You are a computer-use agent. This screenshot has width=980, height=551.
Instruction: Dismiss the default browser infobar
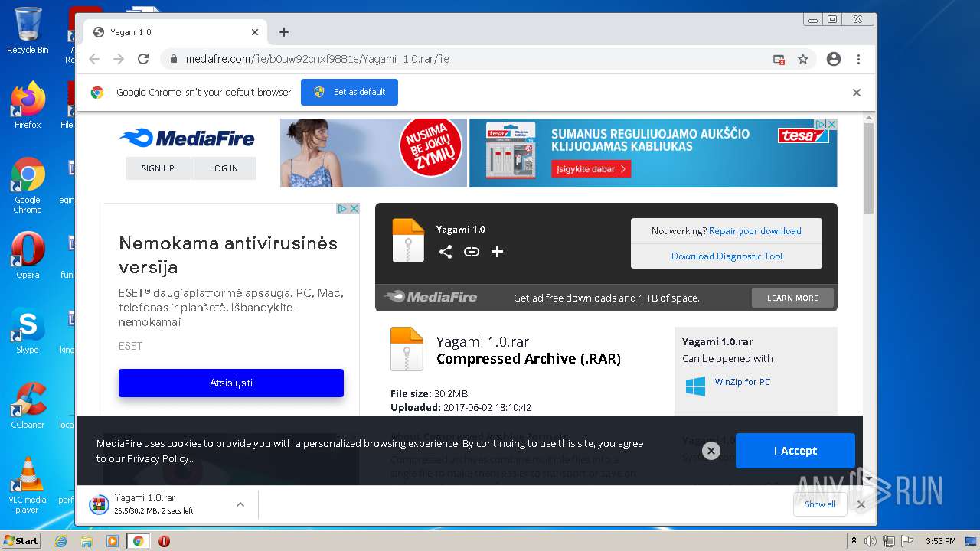(x=857, y=93)
